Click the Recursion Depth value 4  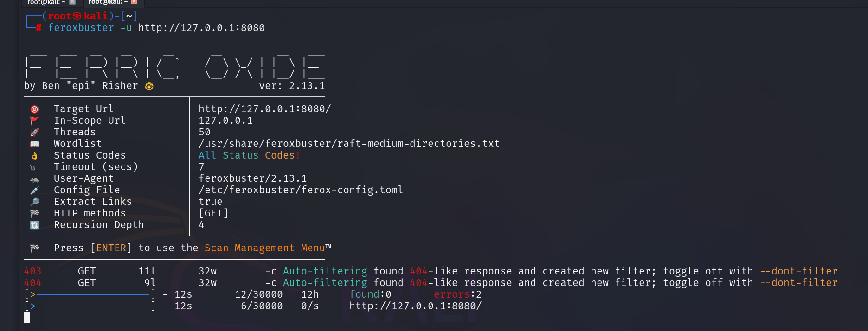tap(201, 225)
